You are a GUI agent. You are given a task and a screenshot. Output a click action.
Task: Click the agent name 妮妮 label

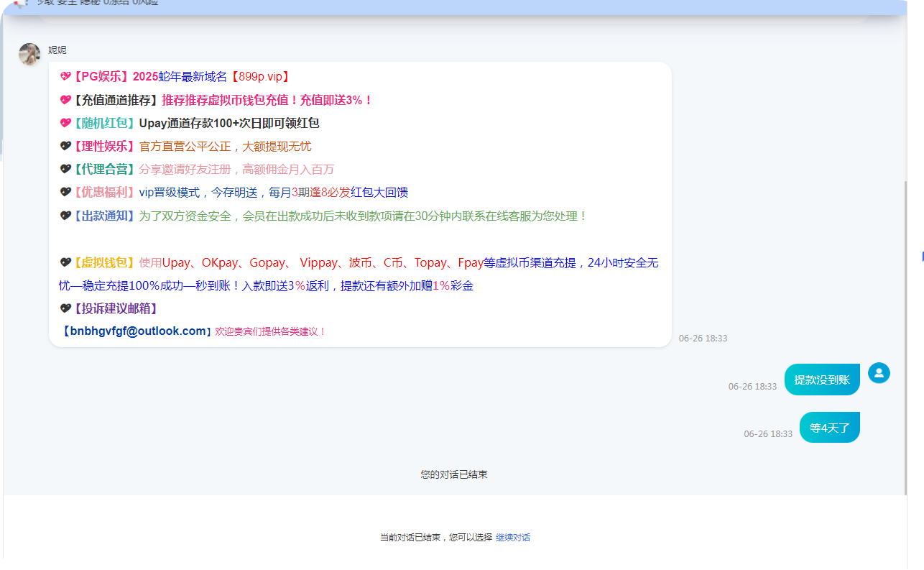(x=57, y=50)
